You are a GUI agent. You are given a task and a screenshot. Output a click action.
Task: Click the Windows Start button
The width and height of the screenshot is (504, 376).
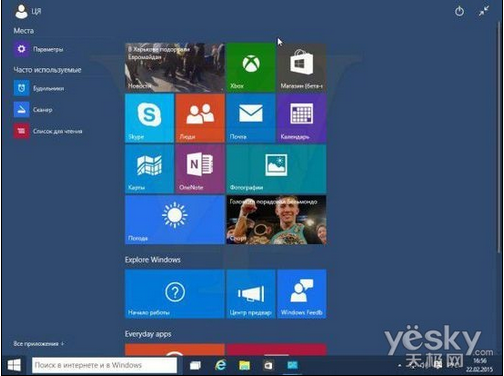pos(14,365)
